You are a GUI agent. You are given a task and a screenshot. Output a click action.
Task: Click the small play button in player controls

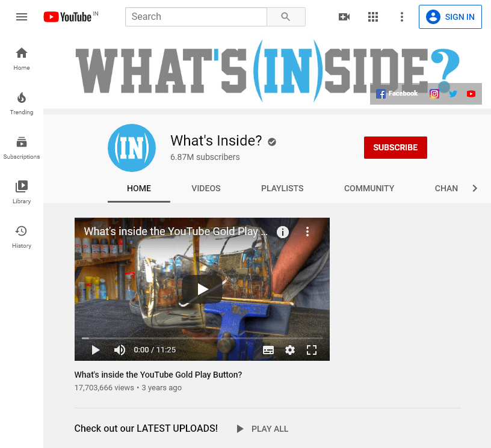(x=96, y=350)
